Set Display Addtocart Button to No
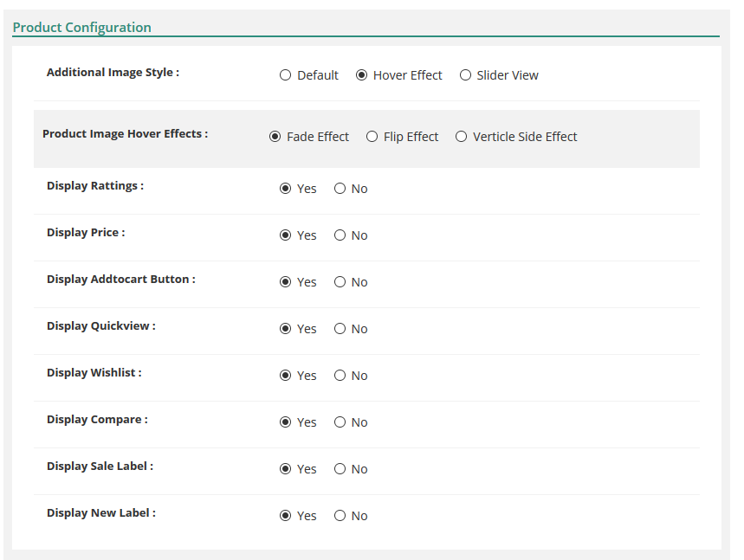Viewport: 744px width, 560px height. click(x=340, y=282)
